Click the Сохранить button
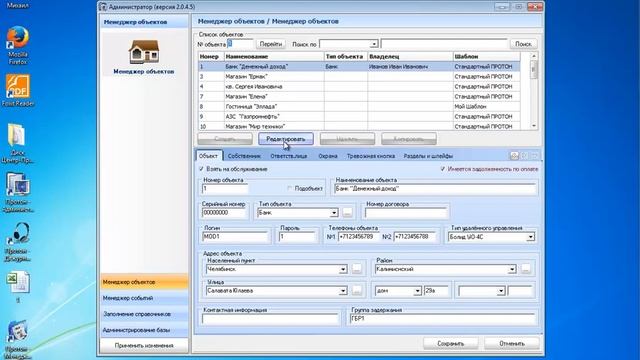 tap(451, 344)
